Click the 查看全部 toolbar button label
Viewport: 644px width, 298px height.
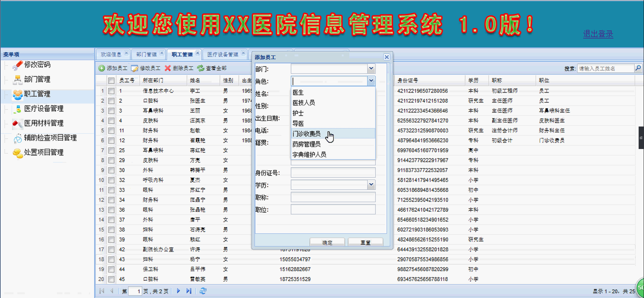216,68
